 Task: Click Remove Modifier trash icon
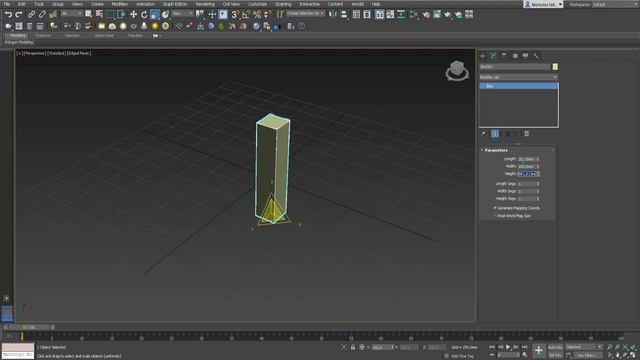pos(527,133)
